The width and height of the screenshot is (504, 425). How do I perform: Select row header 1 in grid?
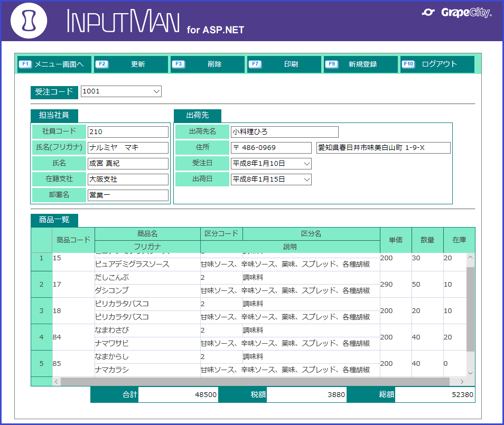tap(41, 261)
